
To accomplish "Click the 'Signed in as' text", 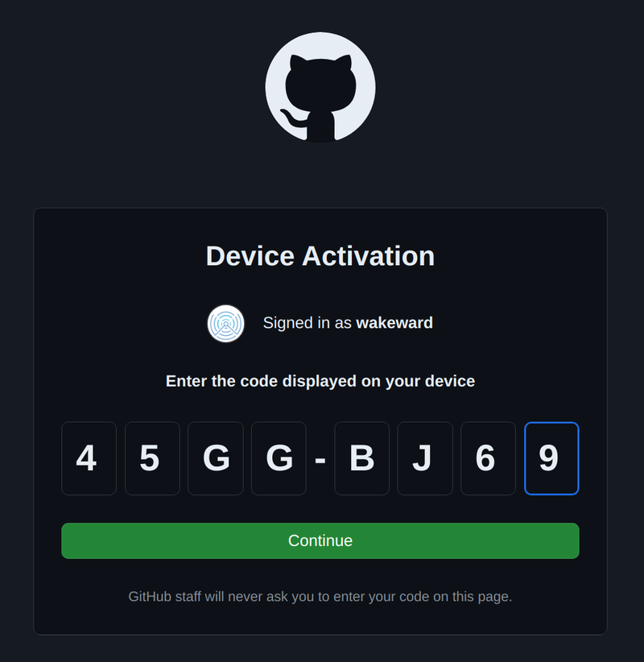I will coord(308,323).
